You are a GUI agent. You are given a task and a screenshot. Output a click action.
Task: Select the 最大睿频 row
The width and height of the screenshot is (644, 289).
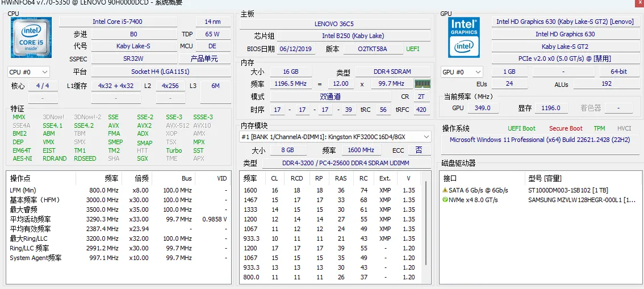(x=119, y=210)
